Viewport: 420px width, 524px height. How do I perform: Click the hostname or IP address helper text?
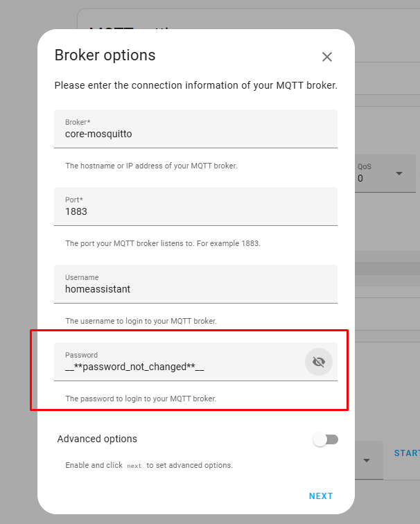pyautogui.click(x=151, y=166)
